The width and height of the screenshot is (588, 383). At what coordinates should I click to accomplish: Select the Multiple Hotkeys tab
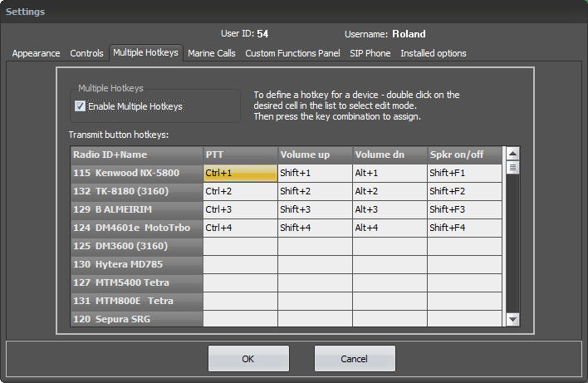pyautogui.click(x=146, y=52)
